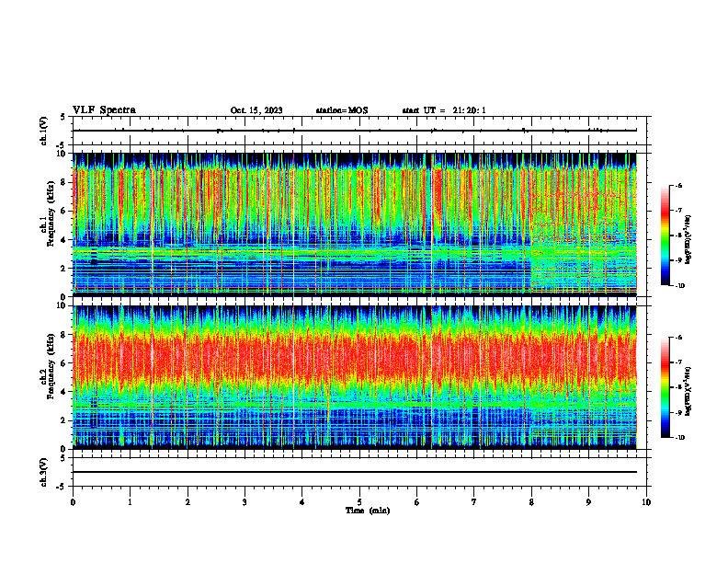Click the "Time (min)" x-axis label
The height and width of the screenshot is (563, 728).
click(368, 511)
